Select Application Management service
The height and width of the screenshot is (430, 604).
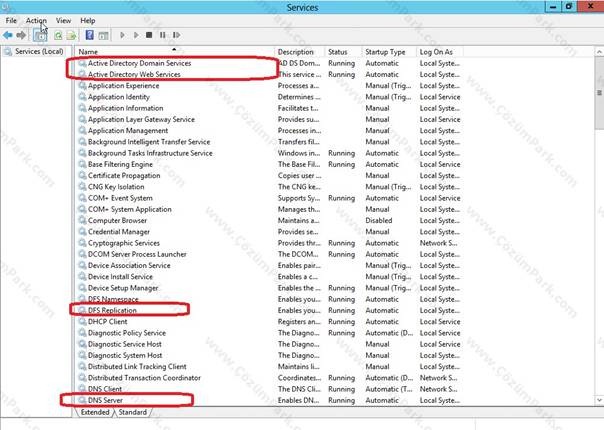click(128, 131)
